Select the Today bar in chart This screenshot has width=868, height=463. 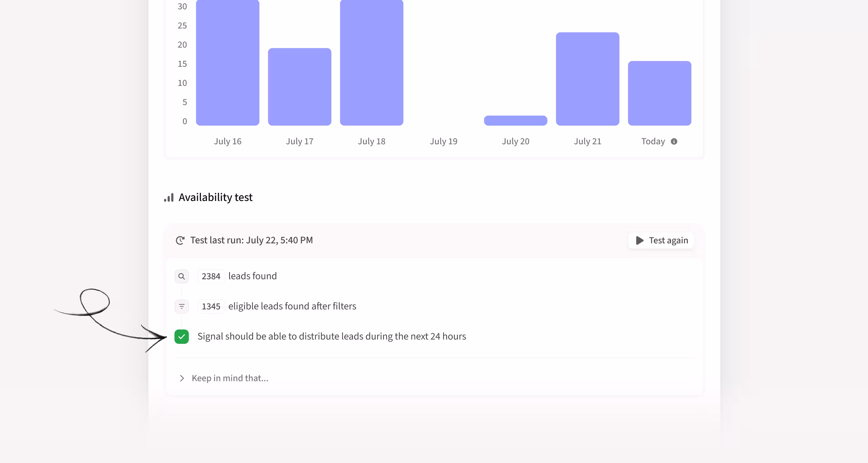(x=659, y=93)
